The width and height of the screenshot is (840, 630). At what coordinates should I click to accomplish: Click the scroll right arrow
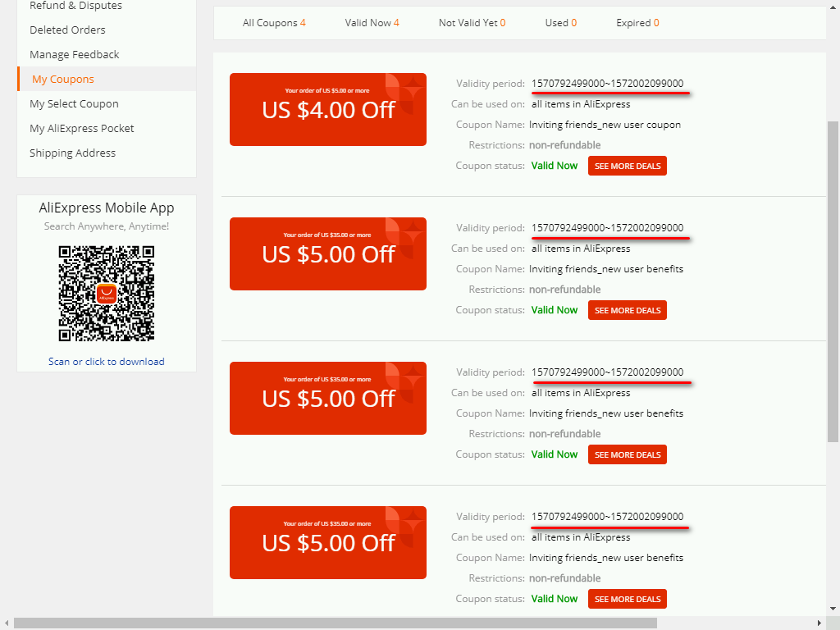(x=819, y=623)
